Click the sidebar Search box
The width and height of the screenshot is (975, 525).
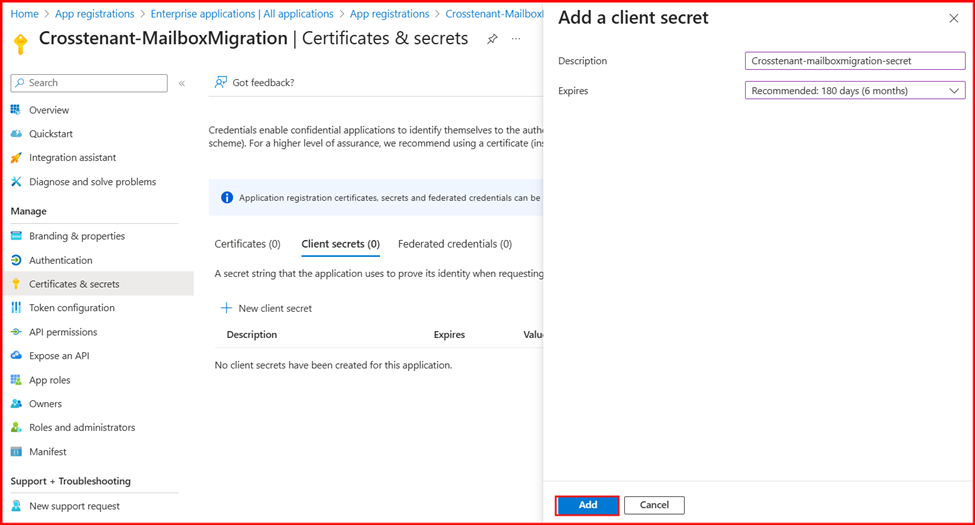pyautogui.click(x=90, y=83)
